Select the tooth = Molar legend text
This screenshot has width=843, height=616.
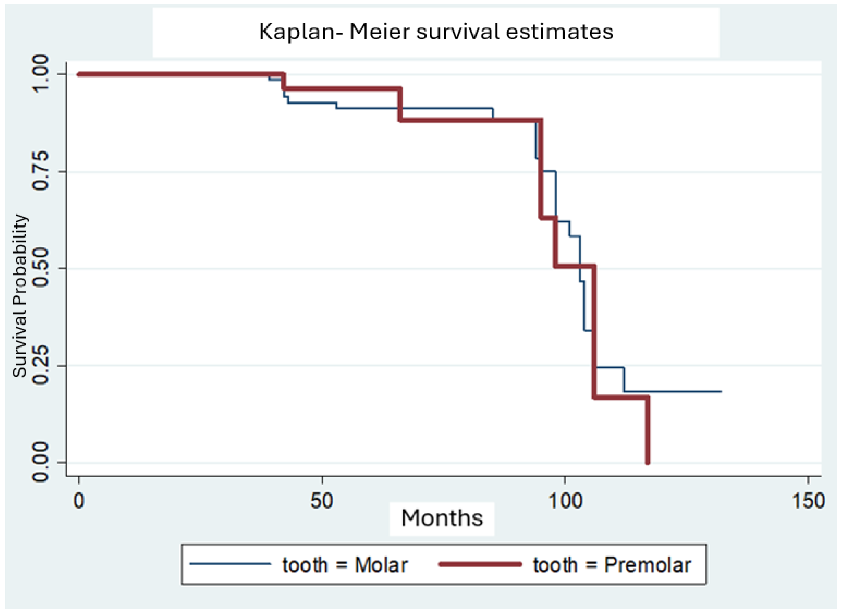pyautogui.click(x=344, y=565)
